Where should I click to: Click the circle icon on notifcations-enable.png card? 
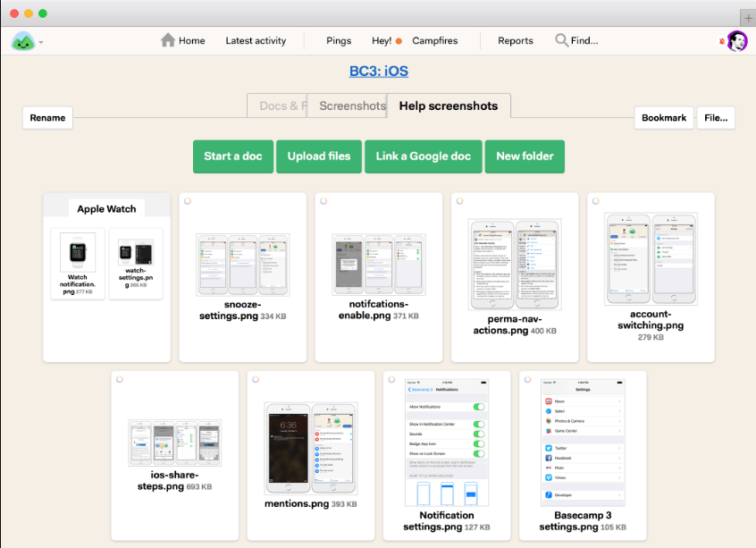tap(323, 201)
